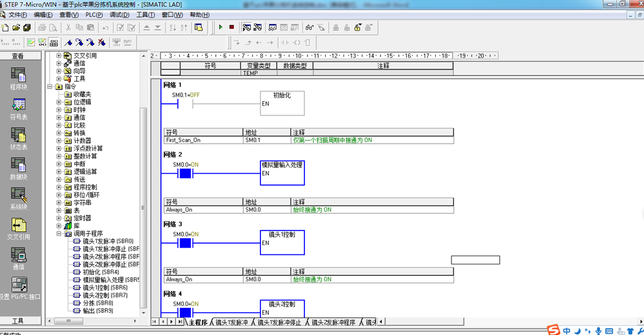Expand the 计数器 instruction folder
Image resolution: width=644 pixels, height=335 pixels.
pos(58,140)
